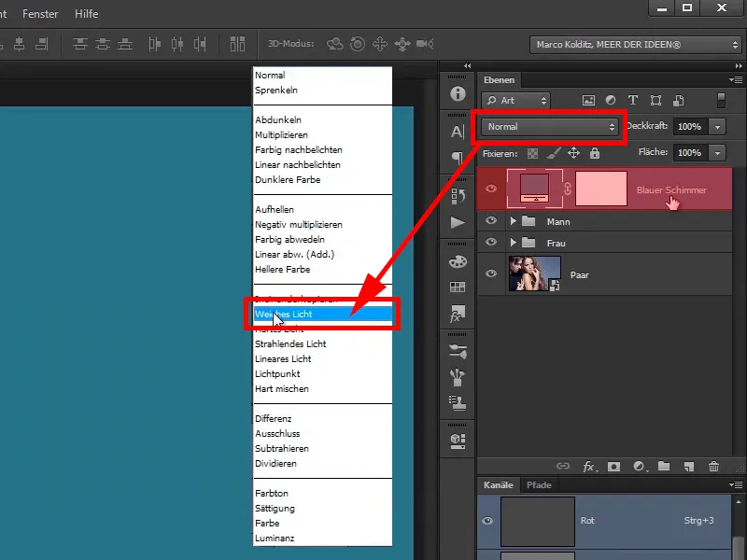
Task: Click the Fläche 100% value field
Action: coord(689,153)
